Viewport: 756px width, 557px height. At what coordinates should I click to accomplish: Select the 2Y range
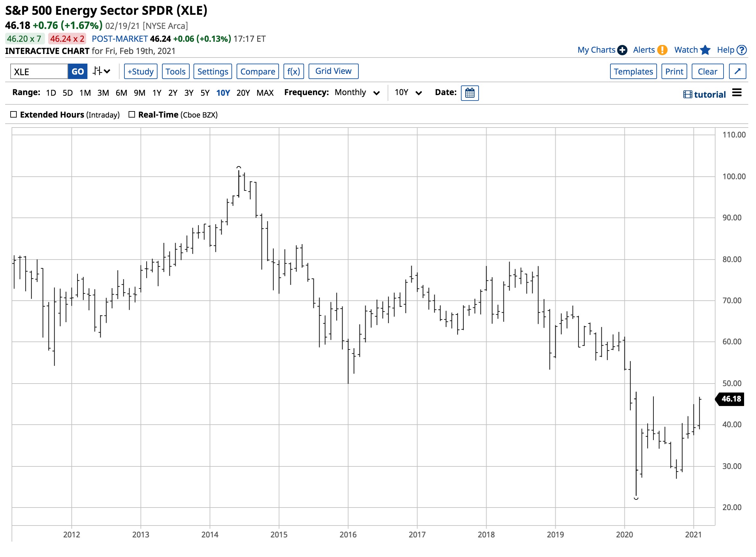[173, 93]
